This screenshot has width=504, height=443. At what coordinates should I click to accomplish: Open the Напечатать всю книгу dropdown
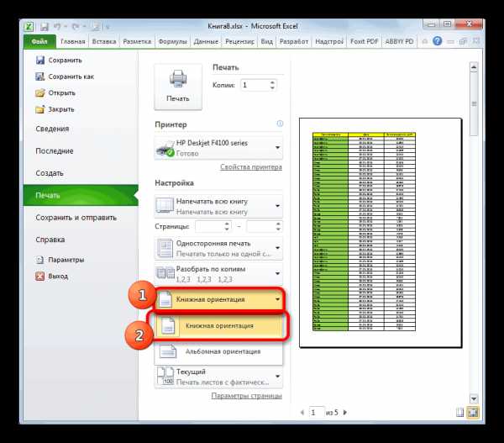pyautogui.click(x=218, y=206)
